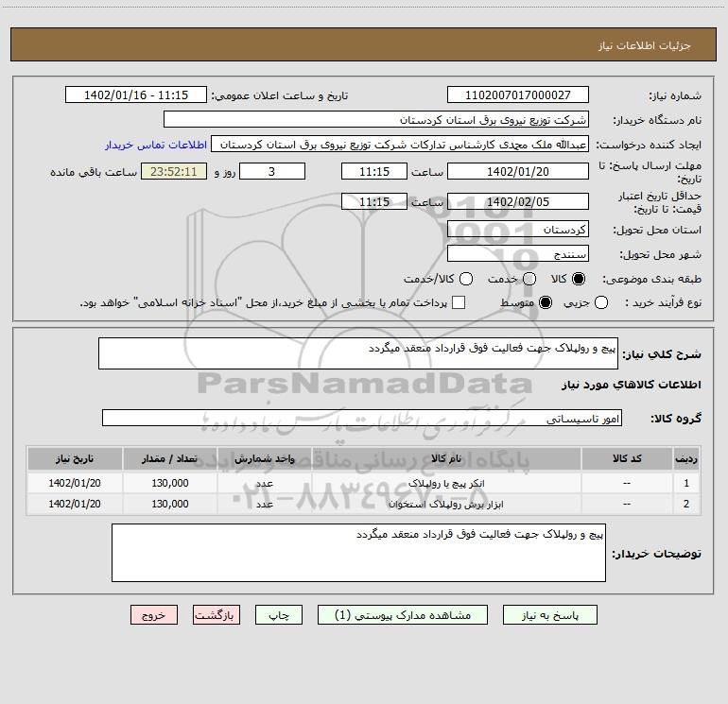
Task: Click date 1402/01/20 in row 1
Action: (75, 483)
